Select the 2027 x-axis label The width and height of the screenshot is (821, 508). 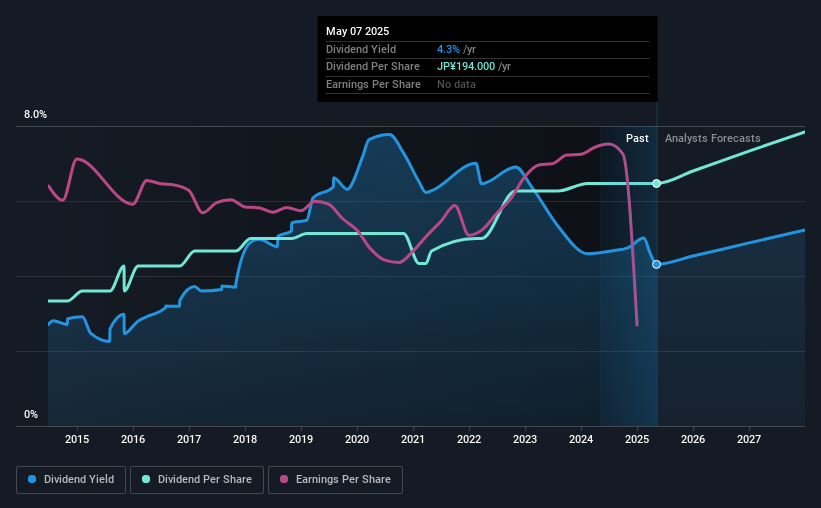[749, 439]
